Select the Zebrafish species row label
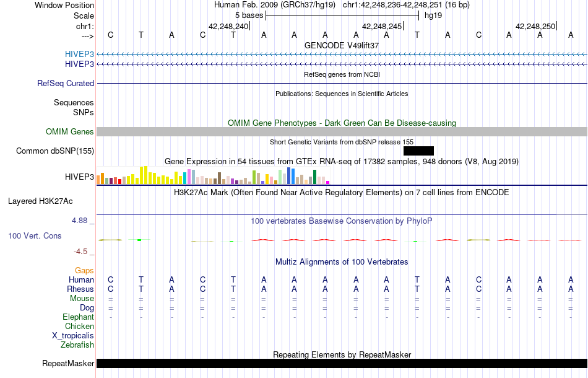Viewport: 588px width, 378px height. pos(77,345)
